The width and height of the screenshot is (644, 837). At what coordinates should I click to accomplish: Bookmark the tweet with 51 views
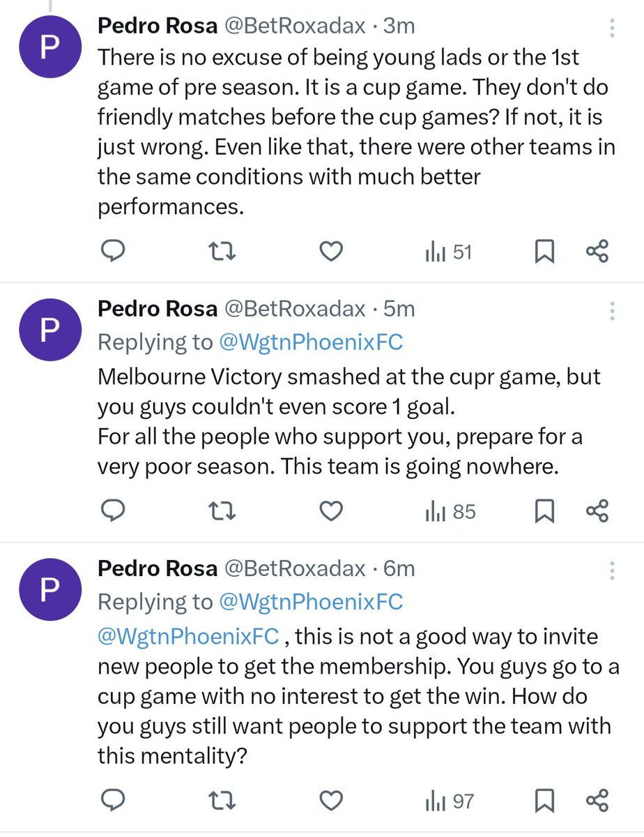pyautogui.click(x=544, y=252)
